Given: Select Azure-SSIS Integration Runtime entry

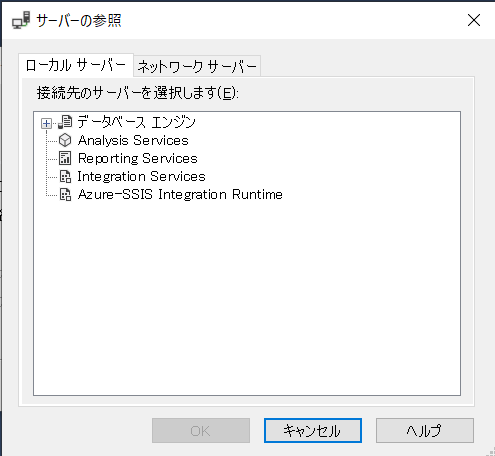Looking at the screenshot, I should click(180, 194).
